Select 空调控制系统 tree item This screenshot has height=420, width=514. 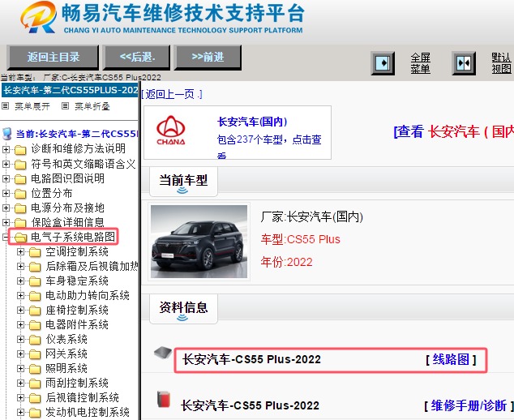tap(77, 252)
